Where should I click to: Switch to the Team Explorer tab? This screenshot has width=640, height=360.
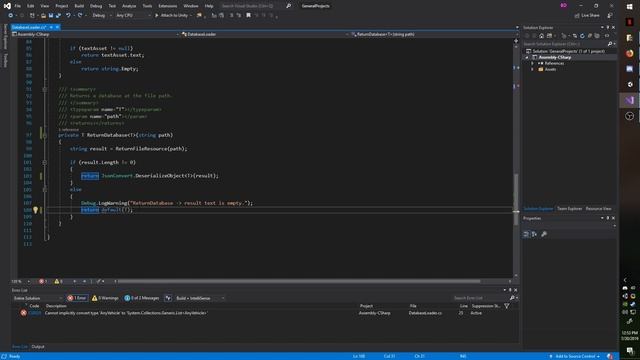(x=569, y=209)
